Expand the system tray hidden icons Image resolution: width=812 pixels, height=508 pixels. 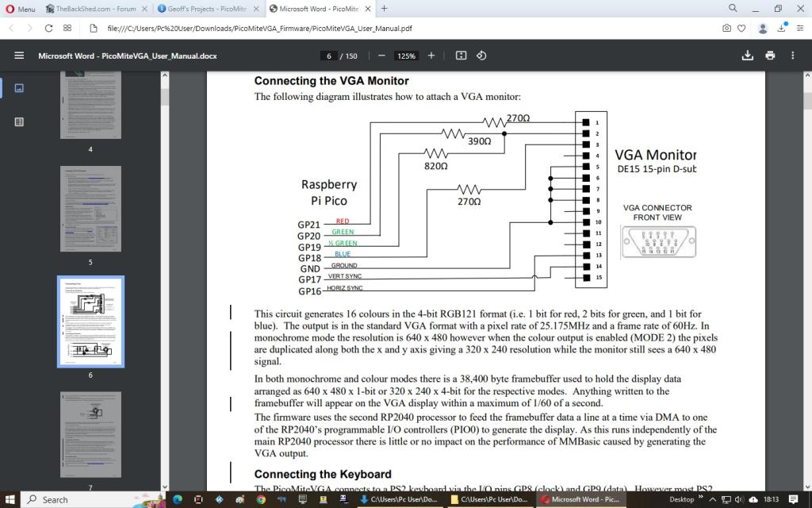click(x=711, y=499)
